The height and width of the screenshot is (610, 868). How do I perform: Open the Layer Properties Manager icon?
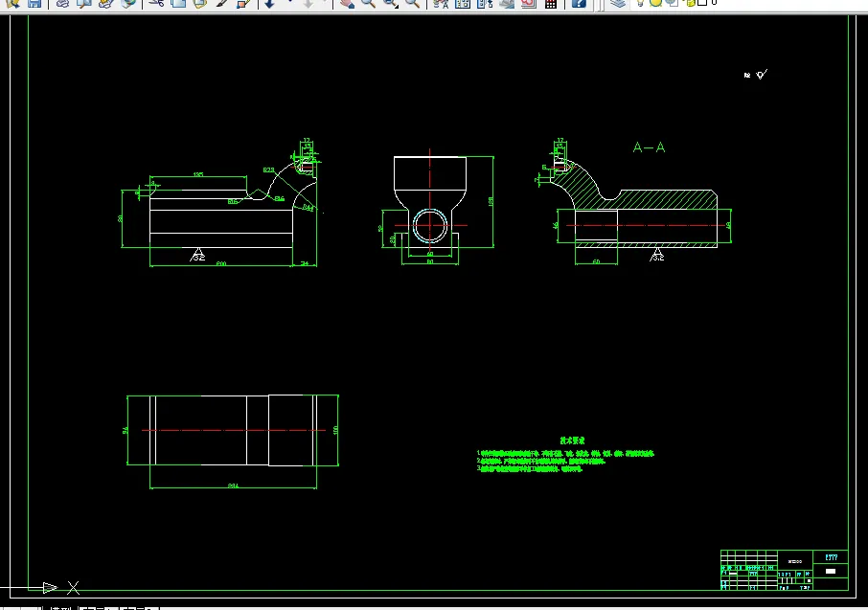[x=618, y=3]
